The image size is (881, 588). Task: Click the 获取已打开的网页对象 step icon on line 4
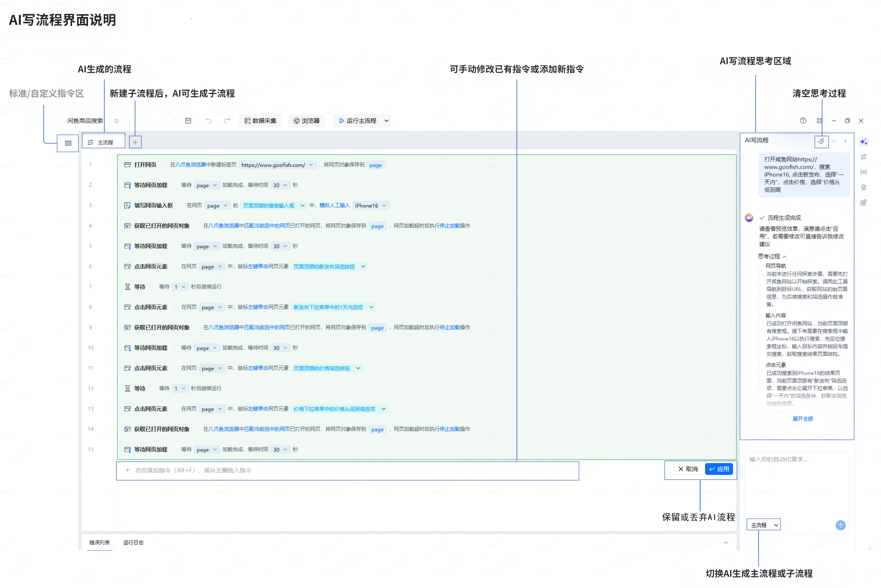(128, 226)
